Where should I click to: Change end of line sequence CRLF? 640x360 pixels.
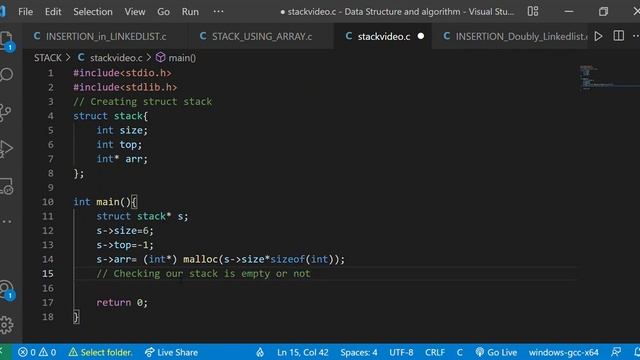[435, 352]
